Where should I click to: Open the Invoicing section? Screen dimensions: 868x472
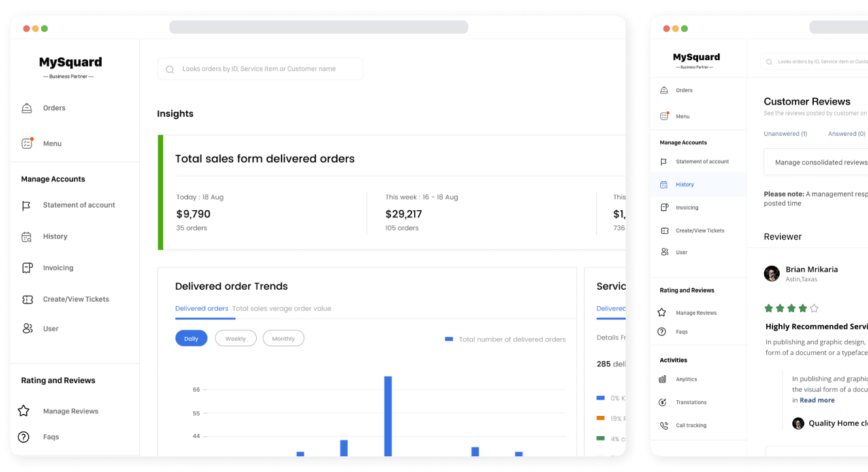pyautogui.click(x=26, y=268)
